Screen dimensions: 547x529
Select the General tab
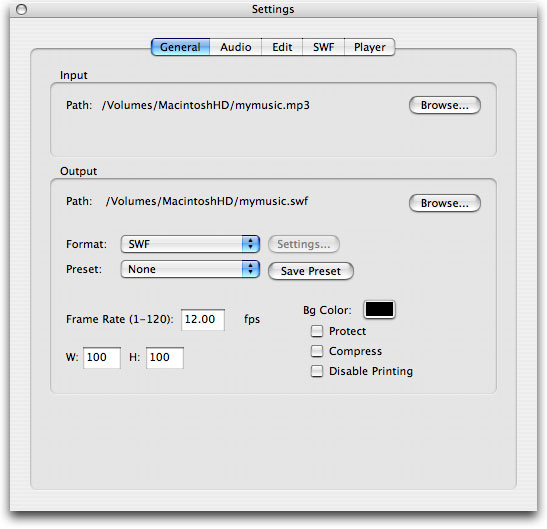click(180, 47)
